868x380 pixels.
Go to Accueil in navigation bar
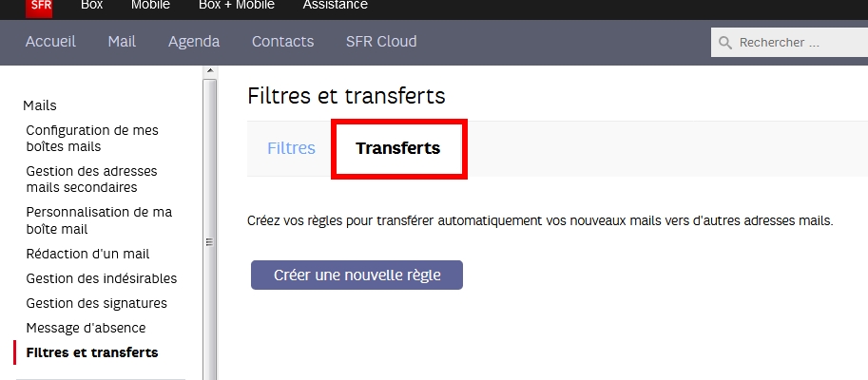50,42
